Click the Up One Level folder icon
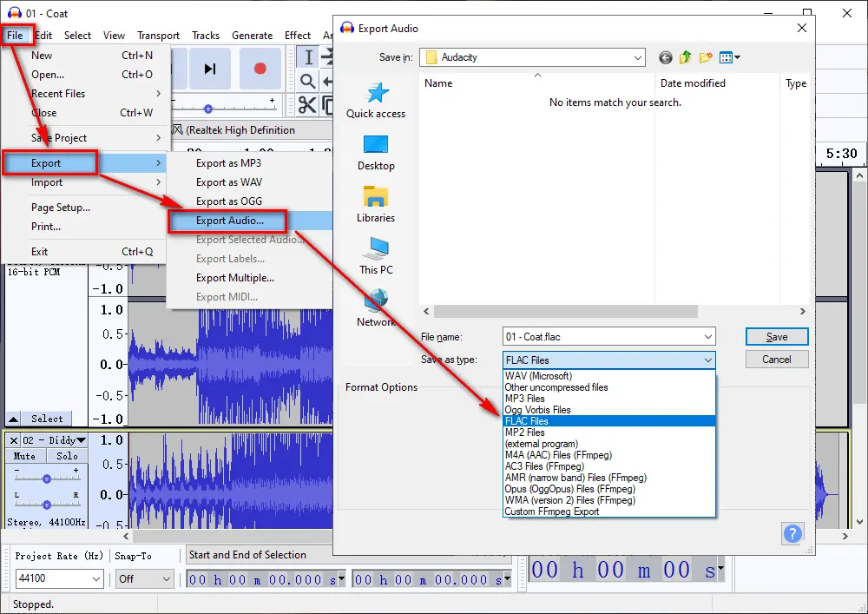 686,57
